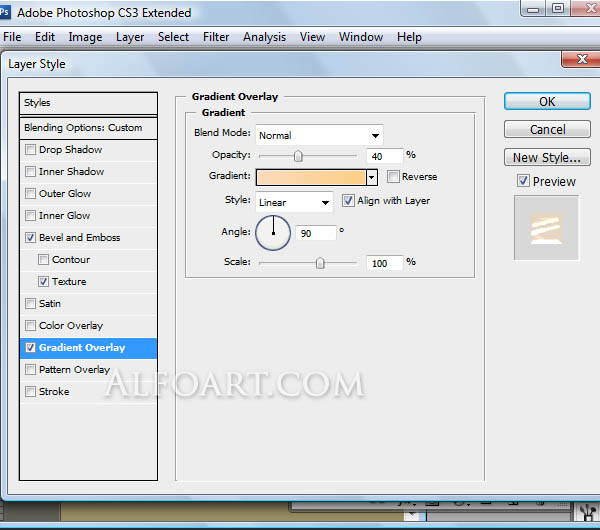Open the Analysis menu
Screen dimensions: 600x530
point(264,37)
